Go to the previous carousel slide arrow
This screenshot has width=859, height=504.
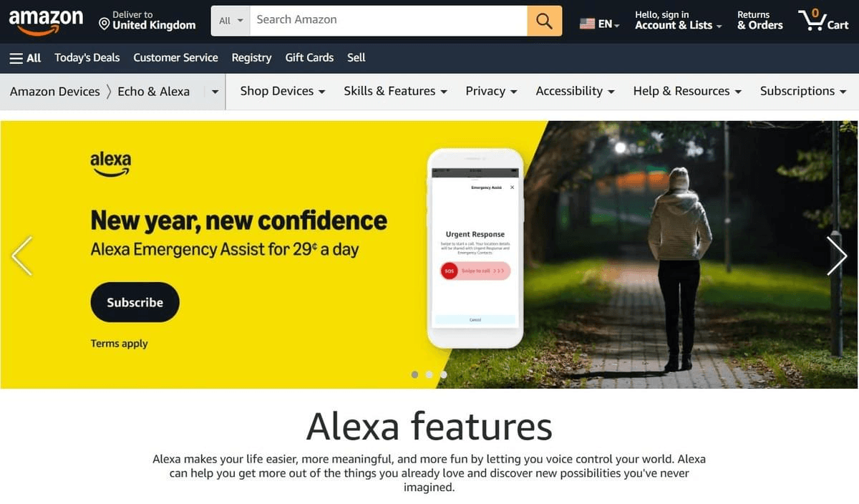[22, 256]
